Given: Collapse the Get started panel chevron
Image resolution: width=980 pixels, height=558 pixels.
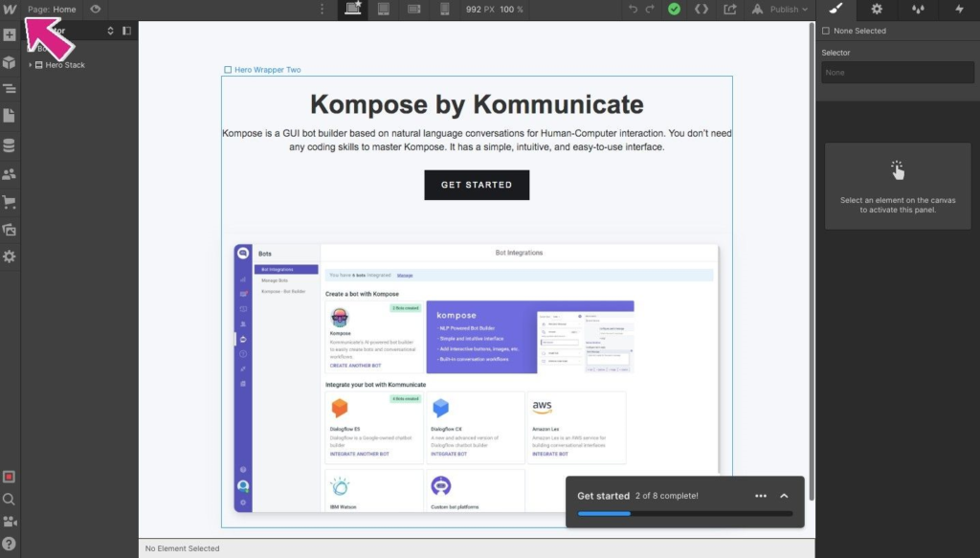Looking at the screenshot, I should point(784,496).
